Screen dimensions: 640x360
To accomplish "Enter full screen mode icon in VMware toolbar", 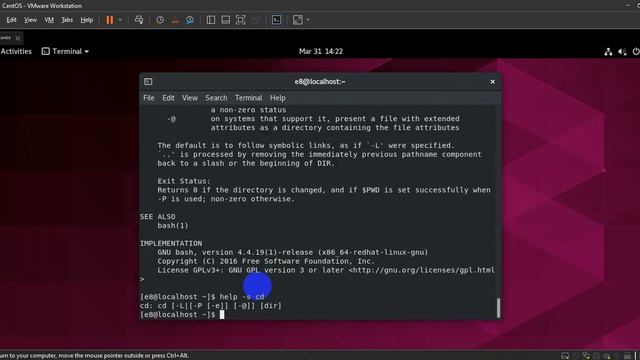I will pos(240,20).
